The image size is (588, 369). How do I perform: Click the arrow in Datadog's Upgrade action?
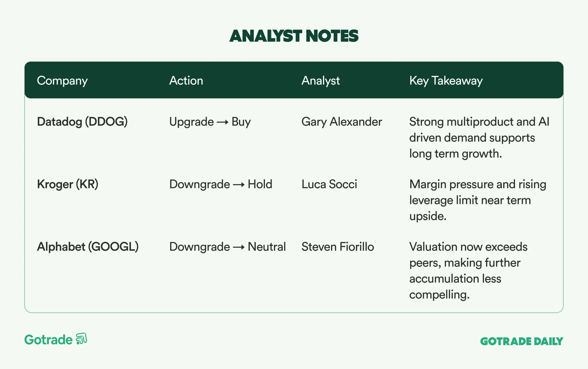pyautogui.click(x=223, y=122)
